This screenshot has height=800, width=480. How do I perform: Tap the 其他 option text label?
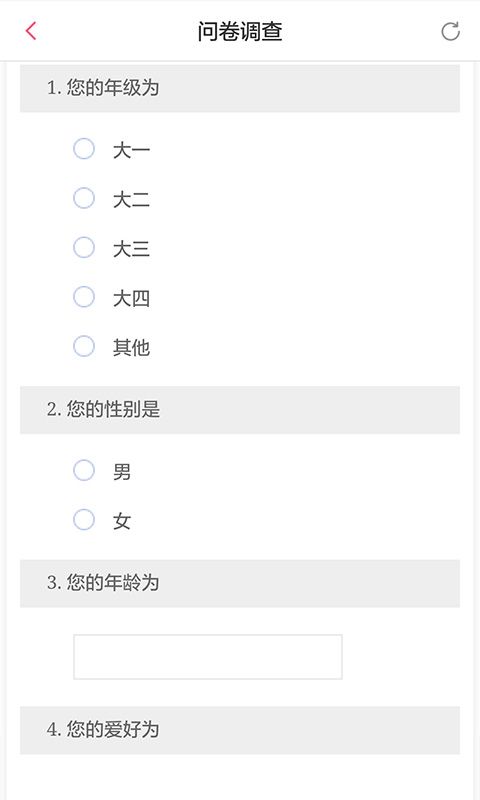132,348
